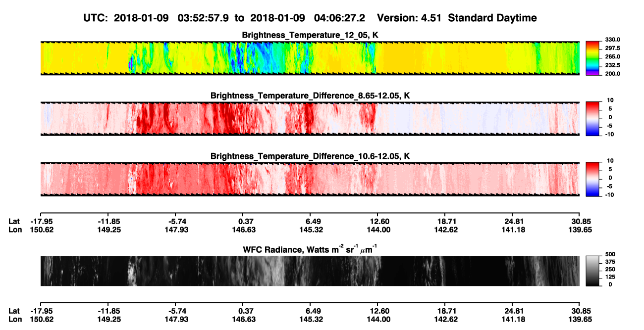Click the Brightness_Temperature_Difference_8.65-12.05 panel title
This screenshot has width=644, height=330.
(310, 95)
